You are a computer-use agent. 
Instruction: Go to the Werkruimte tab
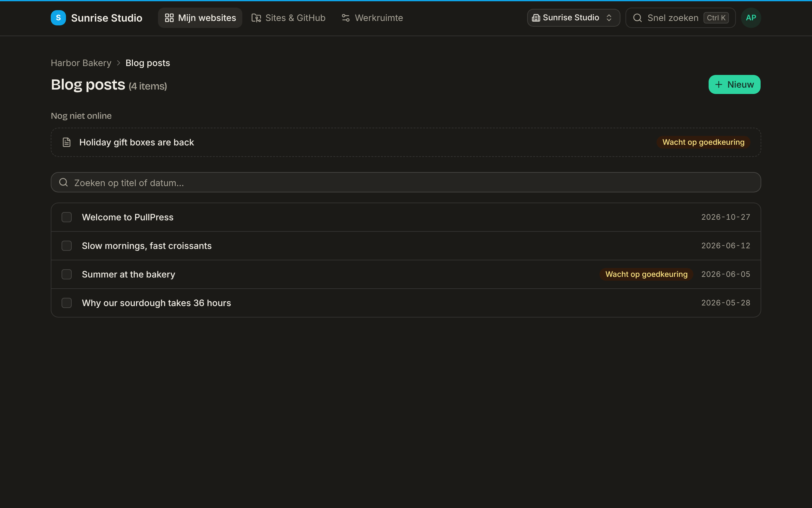[x=372, y=18]
